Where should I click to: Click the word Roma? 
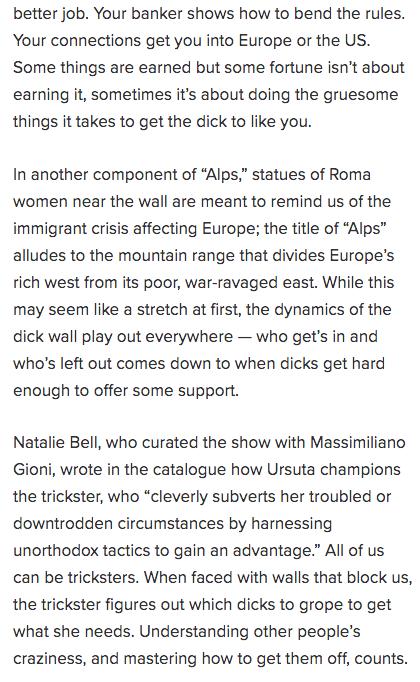[x=350, y=174]
